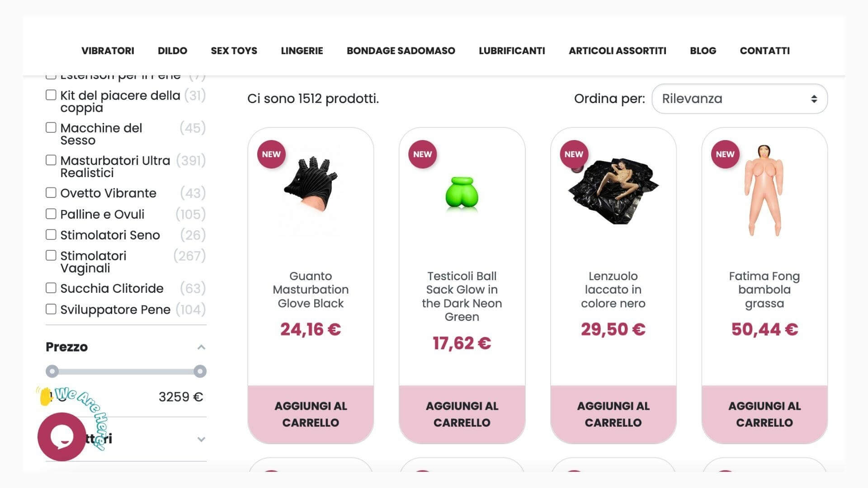
Task: Expand the collapsed filter section below Prezzo
Action: tap(201, 439)
